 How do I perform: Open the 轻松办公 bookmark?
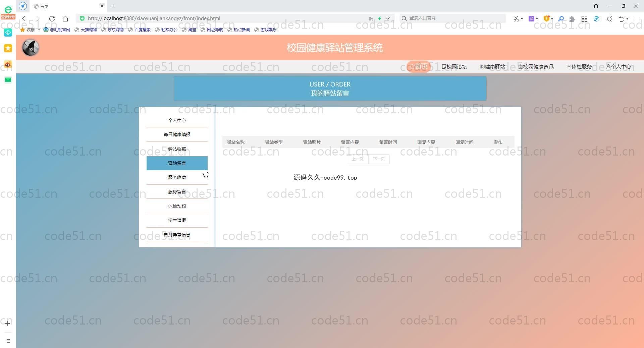pyautogui.click(x=166, y=30)
